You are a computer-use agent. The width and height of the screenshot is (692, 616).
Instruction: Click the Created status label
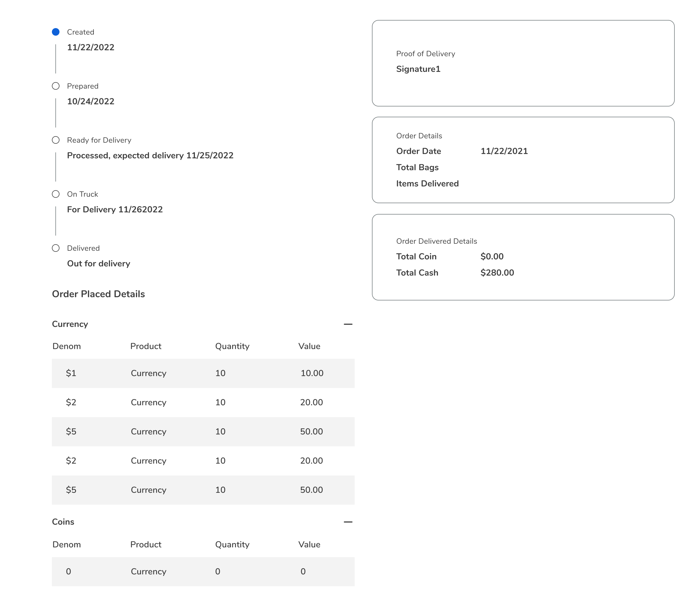tap(81, 32)
